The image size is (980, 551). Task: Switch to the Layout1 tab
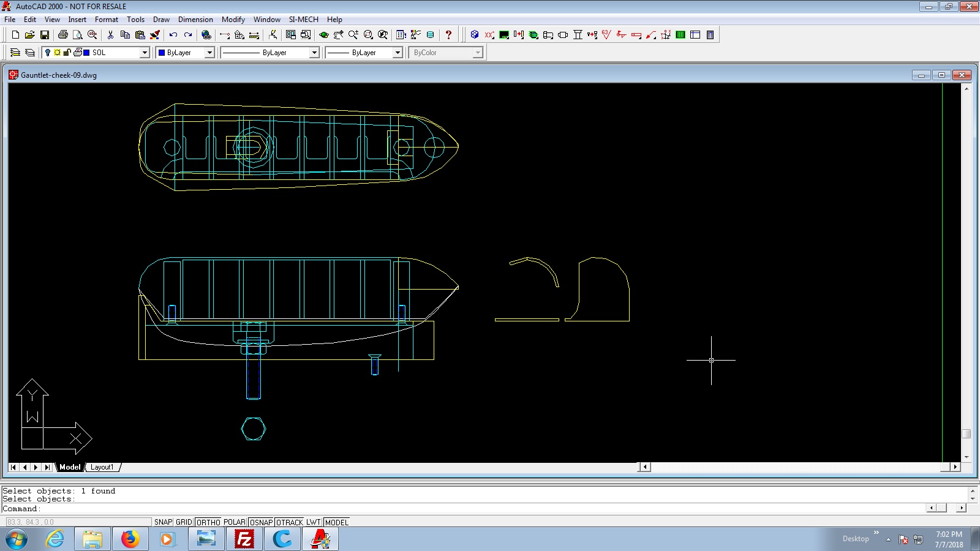[102, 467]
